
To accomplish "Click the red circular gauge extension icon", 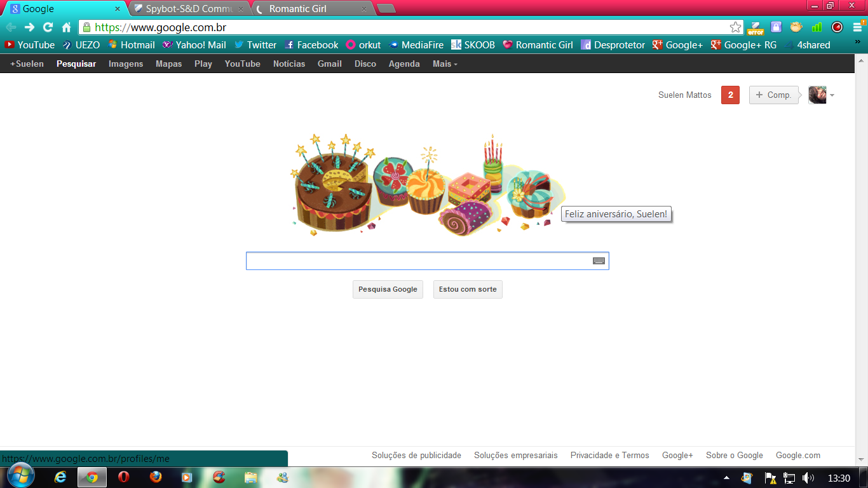I will coord(837,27).
